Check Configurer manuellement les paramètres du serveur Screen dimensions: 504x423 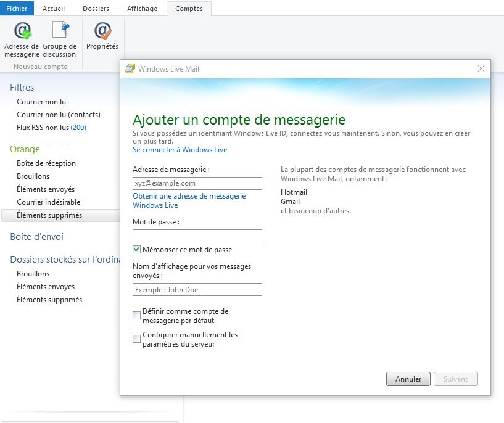(x=136, y=339)
